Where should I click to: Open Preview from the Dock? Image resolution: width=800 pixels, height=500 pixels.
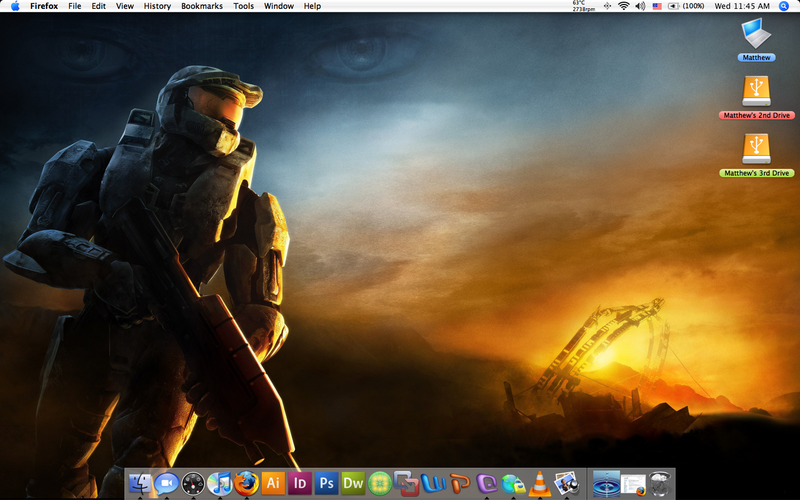click(x=566, y=483)
